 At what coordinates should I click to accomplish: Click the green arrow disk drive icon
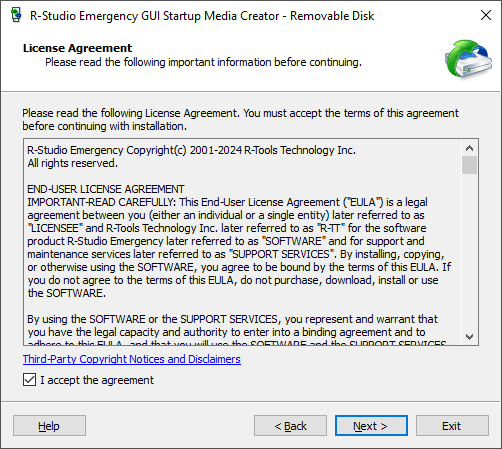468,59
